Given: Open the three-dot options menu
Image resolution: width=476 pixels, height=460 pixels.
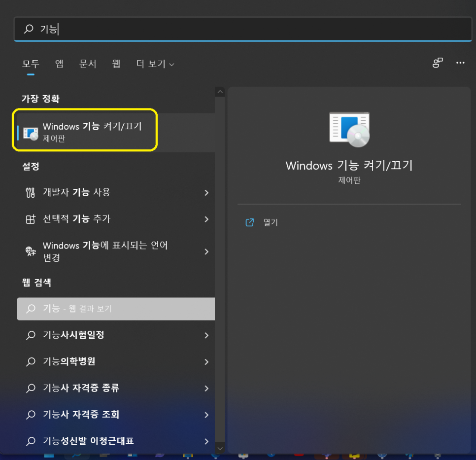Looking at the screenshot, I should (460, 63).
